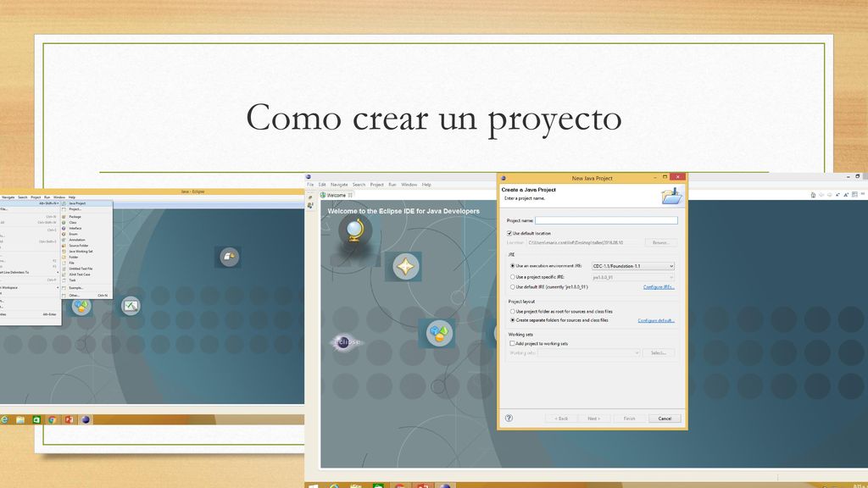Expand Convert Line Delimiters To submenu

point(30,273)
